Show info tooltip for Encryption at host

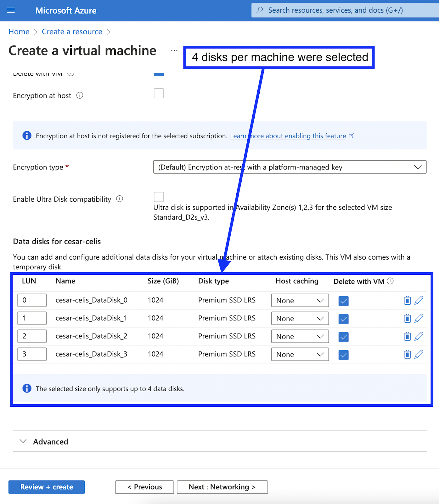click(x=80, y=95)
